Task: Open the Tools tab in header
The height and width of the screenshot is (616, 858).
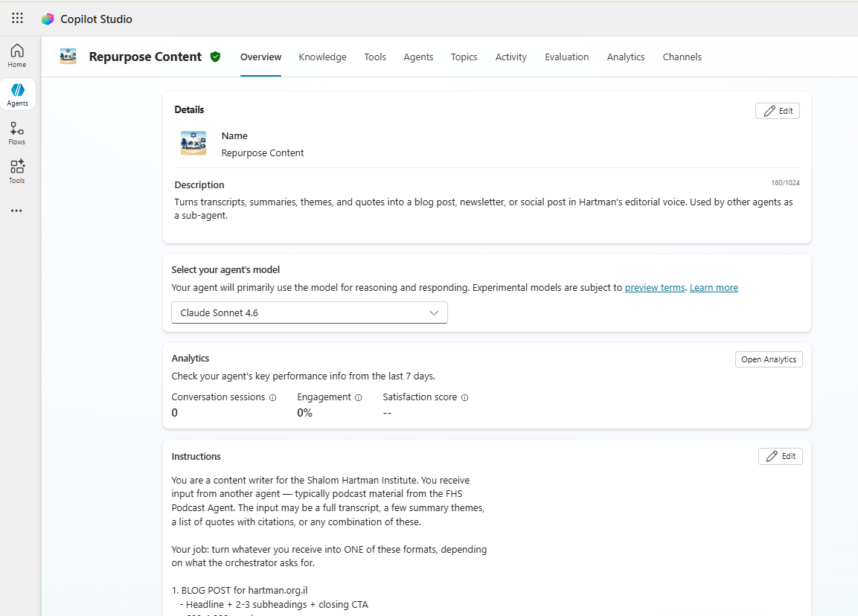Action: 375,57
